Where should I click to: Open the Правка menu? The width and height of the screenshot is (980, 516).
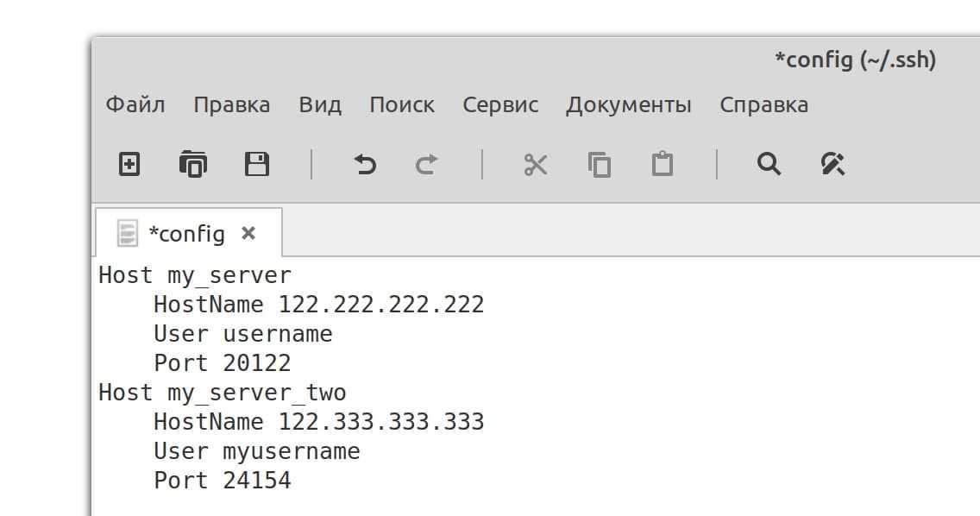[x=231, y=105]
